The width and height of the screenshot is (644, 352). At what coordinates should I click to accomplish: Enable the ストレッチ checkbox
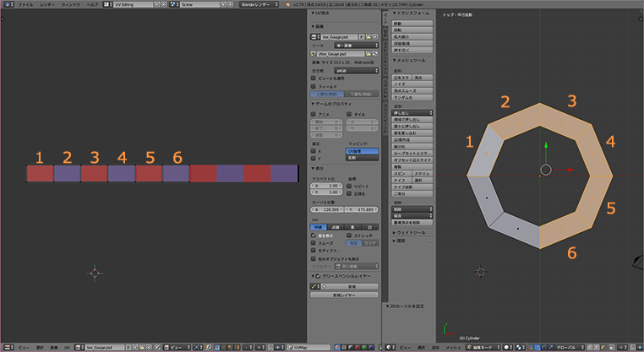click(349, 236)
